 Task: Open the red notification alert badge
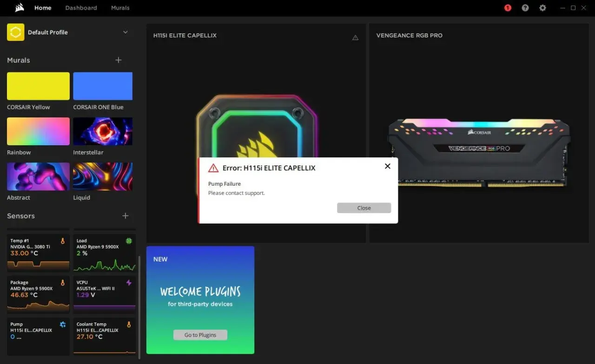508,8
